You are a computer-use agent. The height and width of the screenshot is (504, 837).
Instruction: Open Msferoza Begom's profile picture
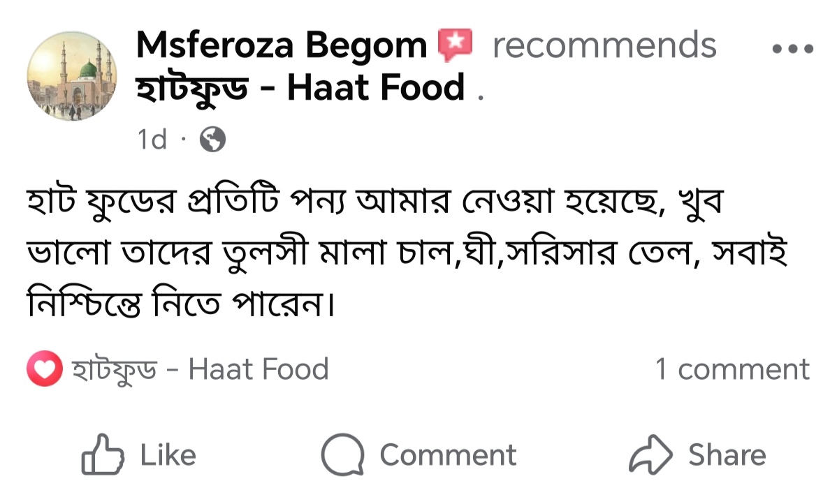72,76
